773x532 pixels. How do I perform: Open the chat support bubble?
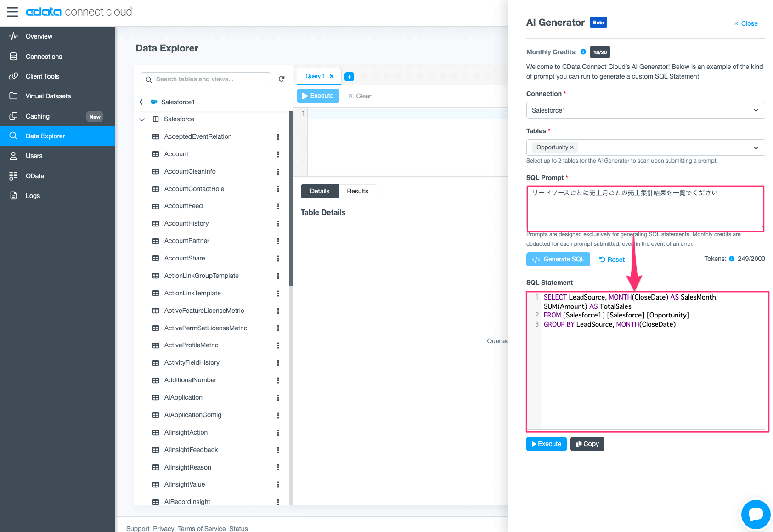[756, 514]
